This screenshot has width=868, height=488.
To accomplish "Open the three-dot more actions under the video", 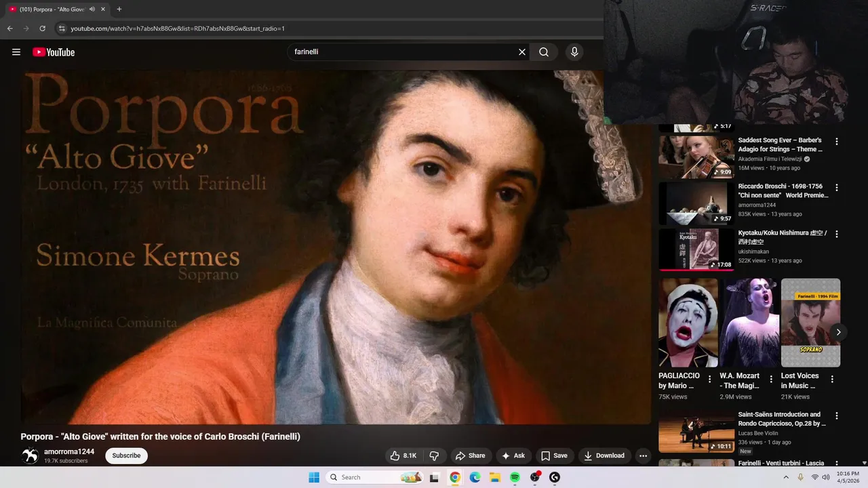I will pyautogui.click(x=643, y=455).
